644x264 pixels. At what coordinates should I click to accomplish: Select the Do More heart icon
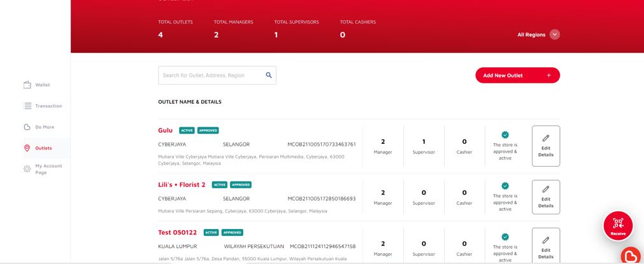[x=27, y=127]
